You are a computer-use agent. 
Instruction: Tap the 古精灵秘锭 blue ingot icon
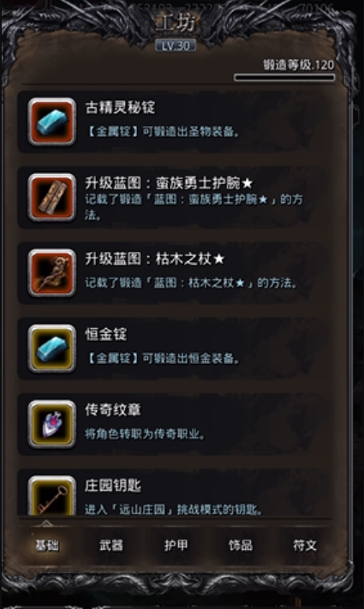pyautogui.click(x=51, y=122)
